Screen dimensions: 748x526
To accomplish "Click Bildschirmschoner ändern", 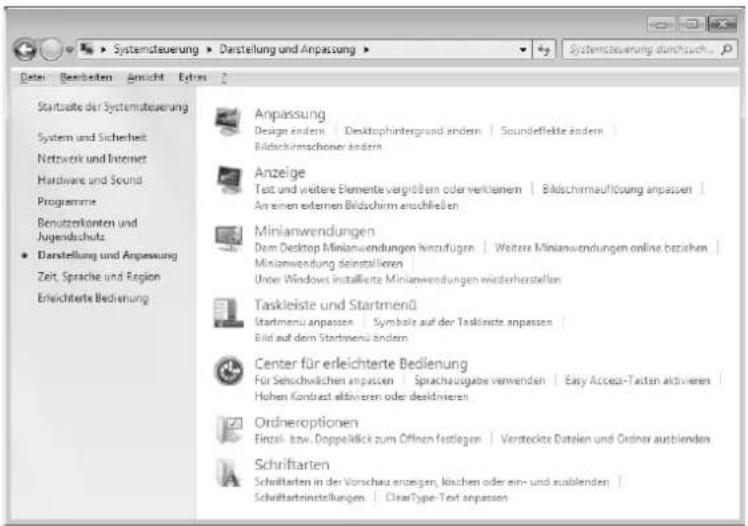I will (x=318, y=146).
